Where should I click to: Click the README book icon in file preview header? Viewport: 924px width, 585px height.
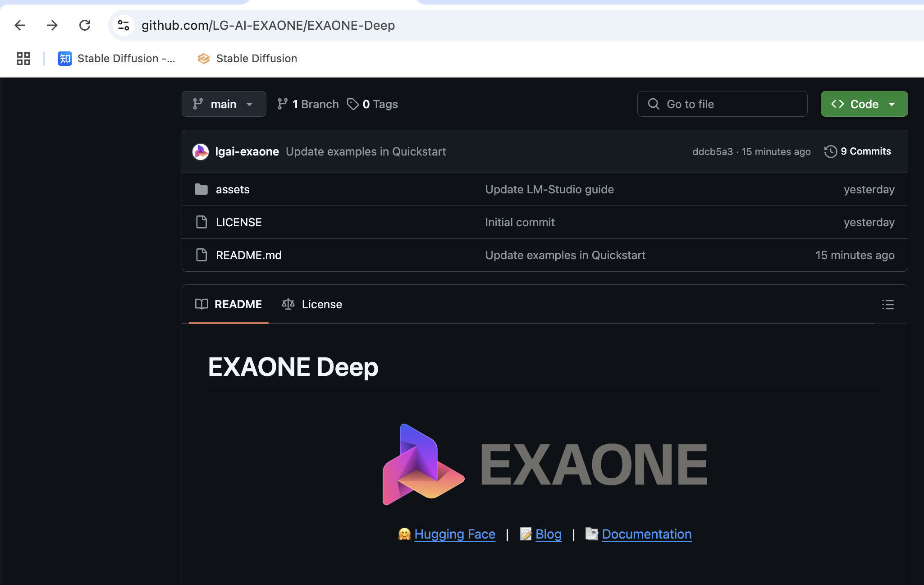pos(201,304)
